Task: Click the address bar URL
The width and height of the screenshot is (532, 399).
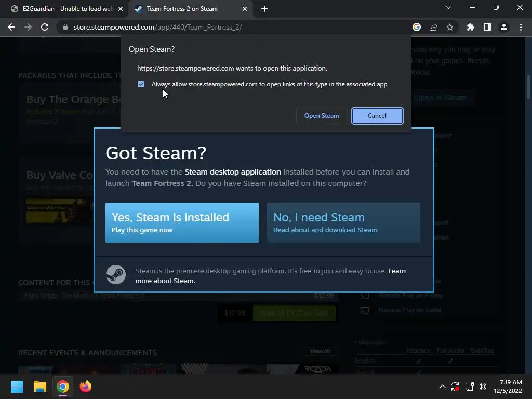Action: (x=158, y=27)
